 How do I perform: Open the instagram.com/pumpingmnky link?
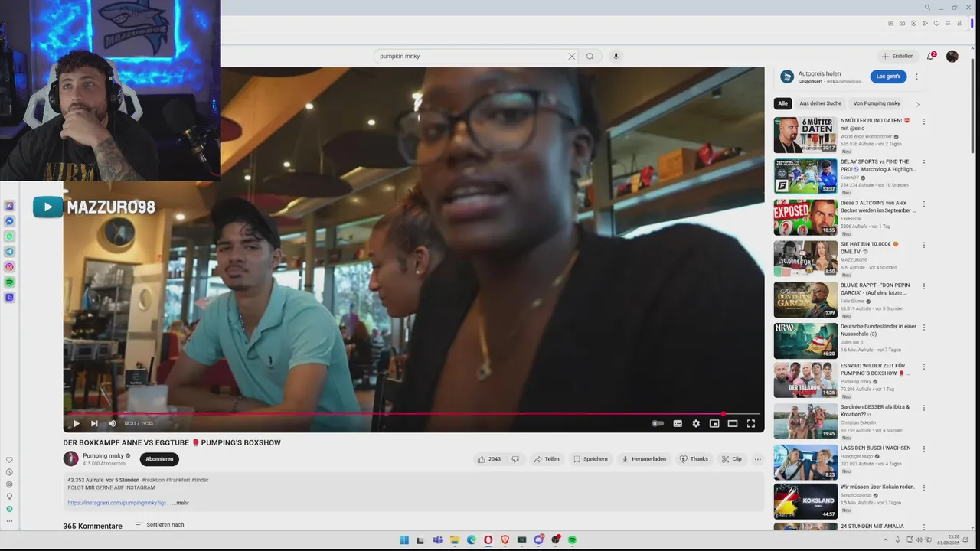[117, 503]
